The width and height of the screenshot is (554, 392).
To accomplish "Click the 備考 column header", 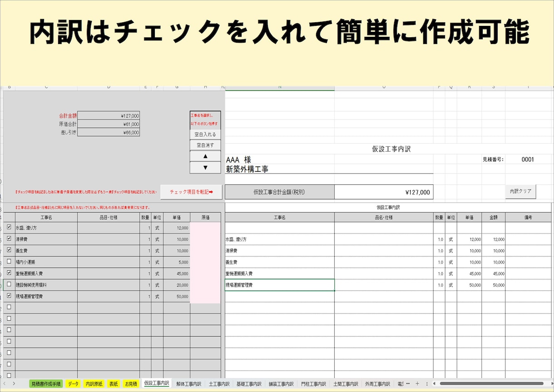I will [x=528, y=218].
